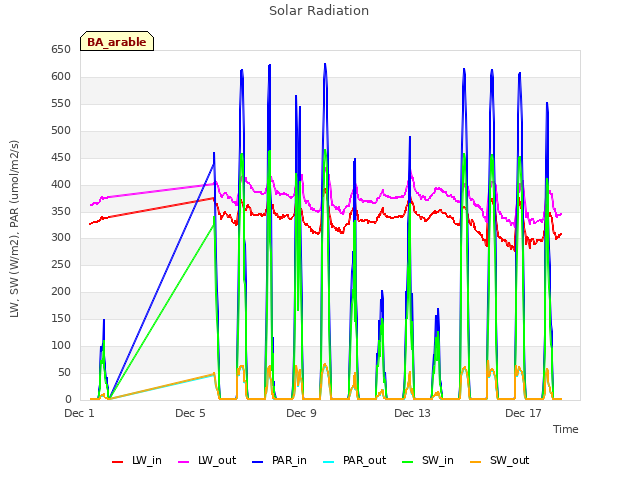This screenshot has height=480, width=640.
Task: Click the 100 y-axis tick label
Action: click(61, 345)
